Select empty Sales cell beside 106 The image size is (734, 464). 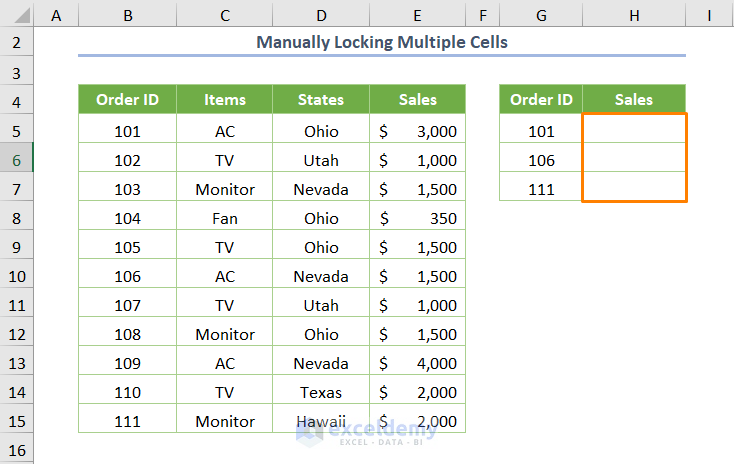tap(634, 160)
